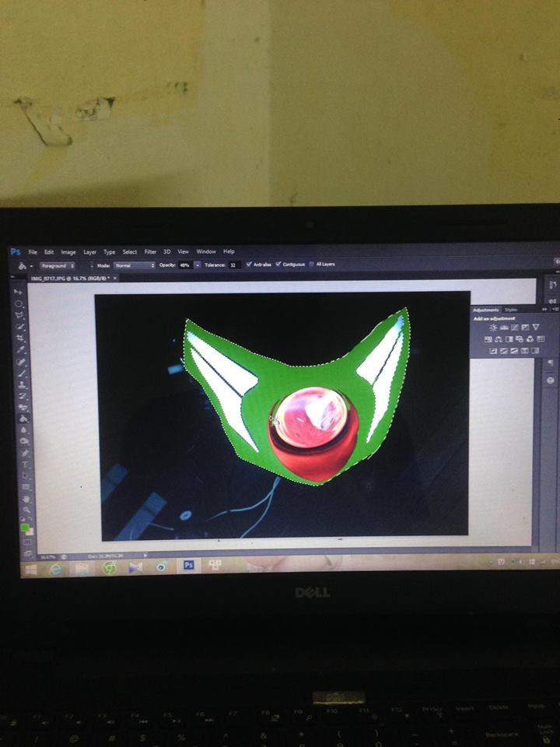The height and width of the screenshot is (747, 560).
Task: Add a Channel Mixer adjustment
Action: coord(530,339)
